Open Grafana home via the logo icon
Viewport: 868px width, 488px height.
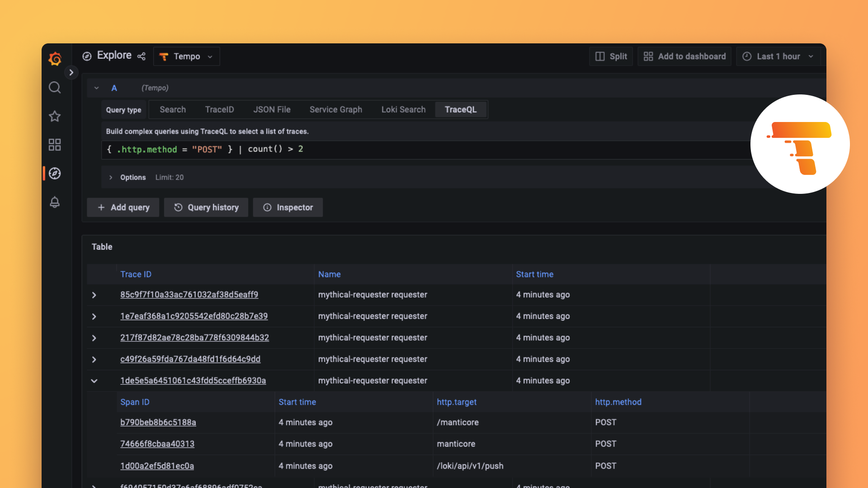(55, 59)
